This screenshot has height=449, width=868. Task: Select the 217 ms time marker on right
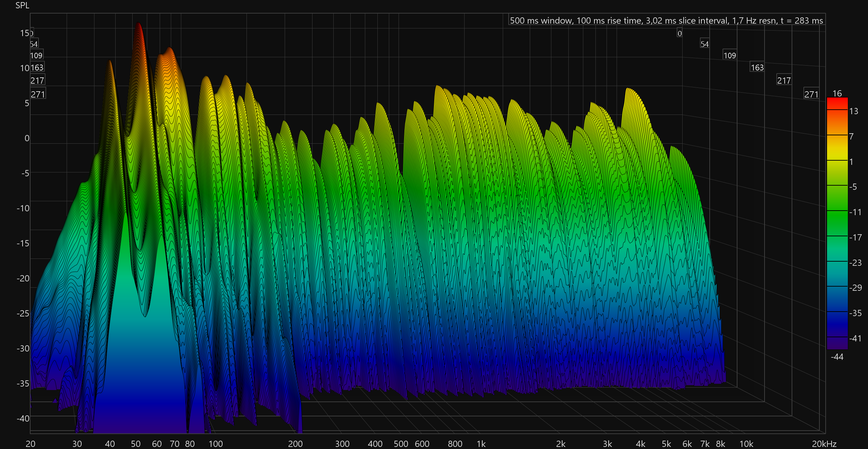tap(784, 81)
